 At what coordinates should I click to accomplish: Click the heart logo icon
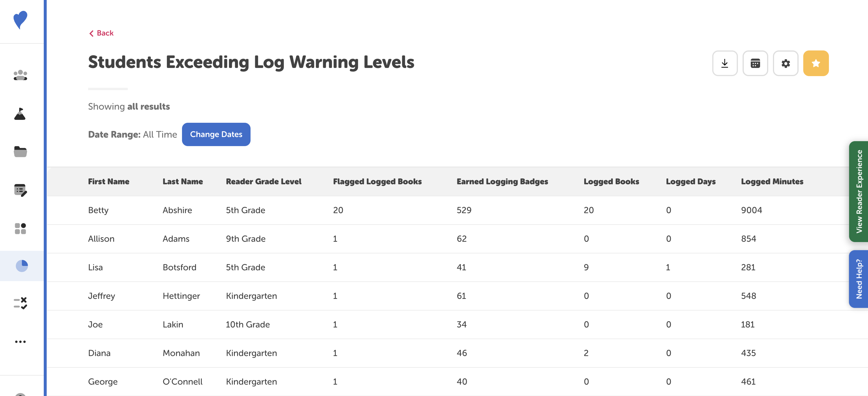[x=20, y=20]
